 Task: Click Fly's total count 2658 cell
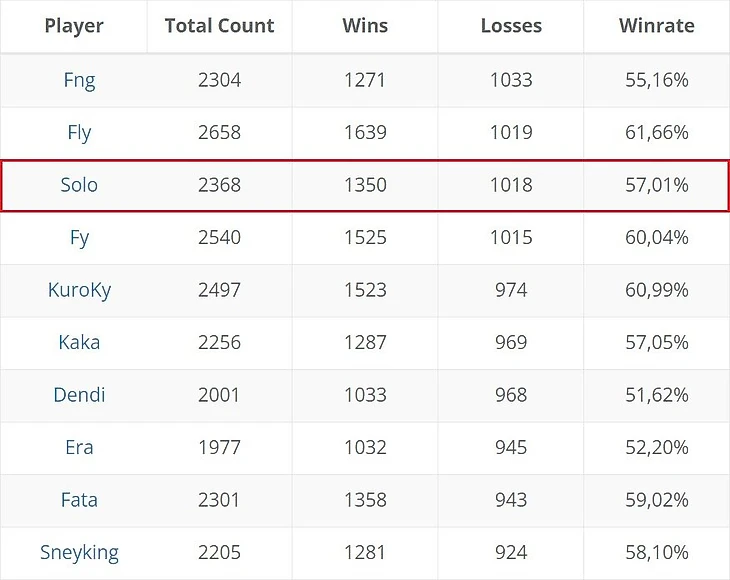pos(219,133)
